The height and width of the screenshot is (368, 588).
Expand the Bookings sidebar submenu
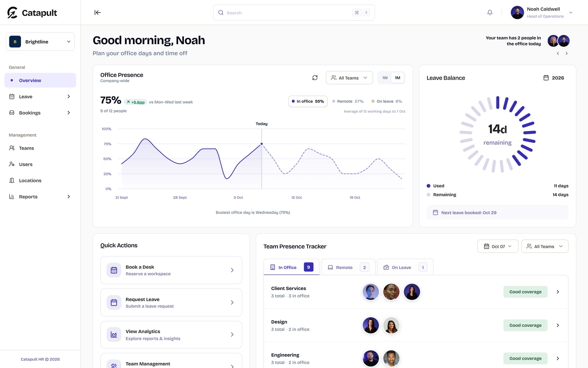69,113
